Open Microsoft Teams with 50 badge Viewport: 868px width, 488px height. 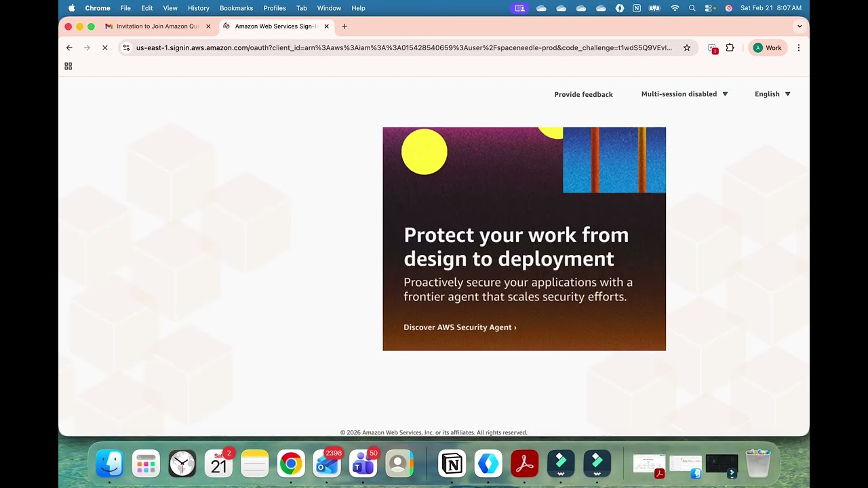[x=363, y=464]
